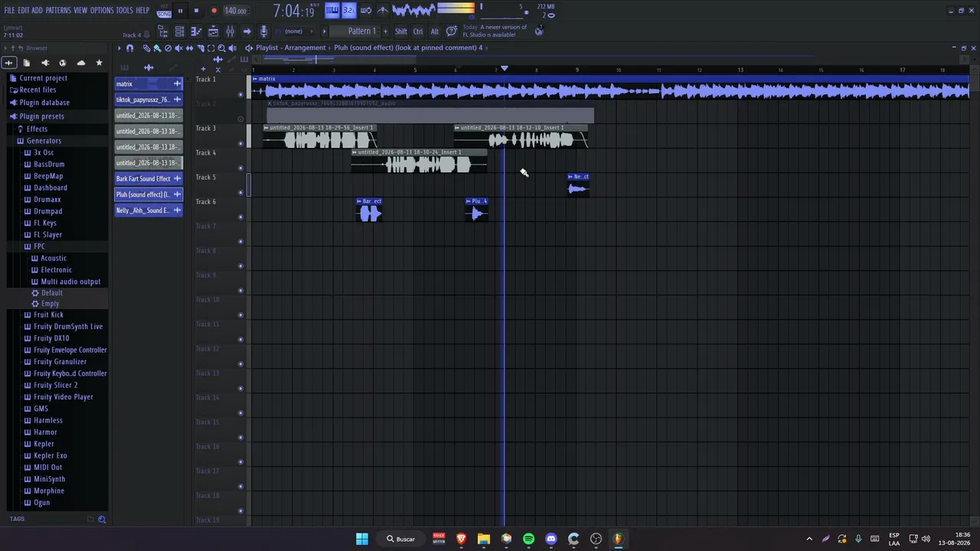This screenshot has width=980, height=551.
Task: Open the VIEW menu
Action: (x=80, y=11)
